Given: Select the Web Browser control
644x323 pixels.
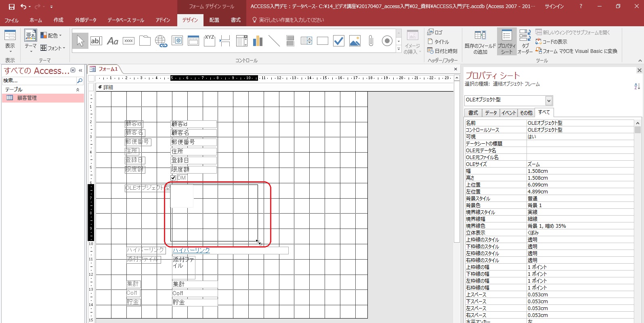Looking at the screenshot, I should 177,41.
